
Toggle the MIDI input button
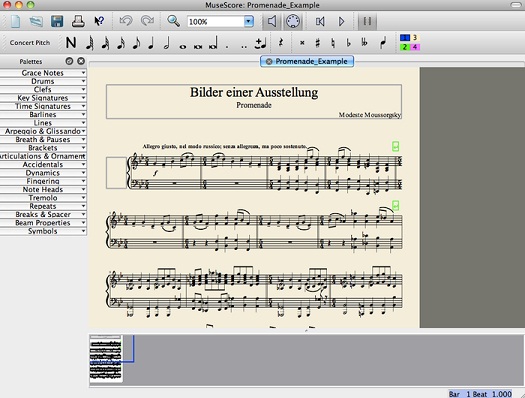pyautogui.click(x=293, y=21)
